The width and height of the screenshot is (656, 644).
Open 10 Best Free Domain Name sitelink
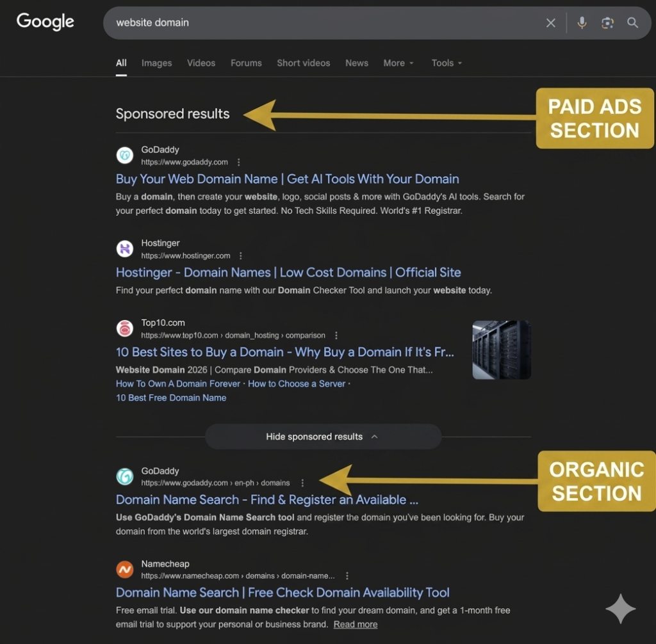[171, 398]
